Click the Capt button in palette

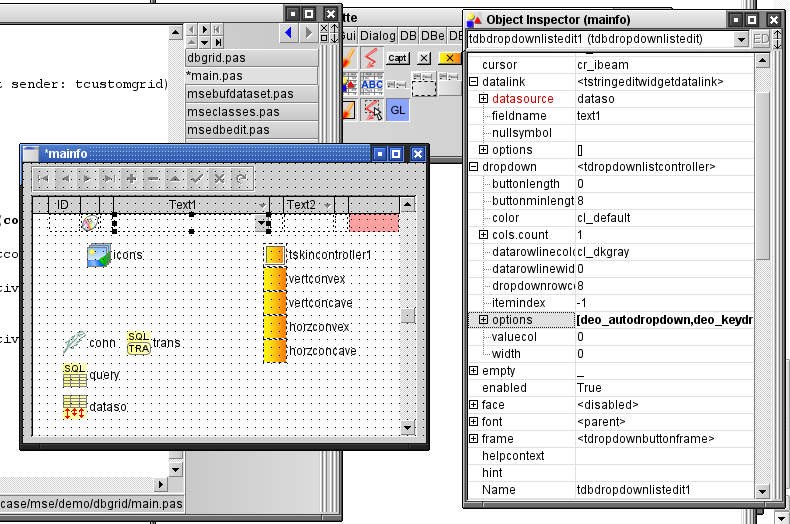398,59
